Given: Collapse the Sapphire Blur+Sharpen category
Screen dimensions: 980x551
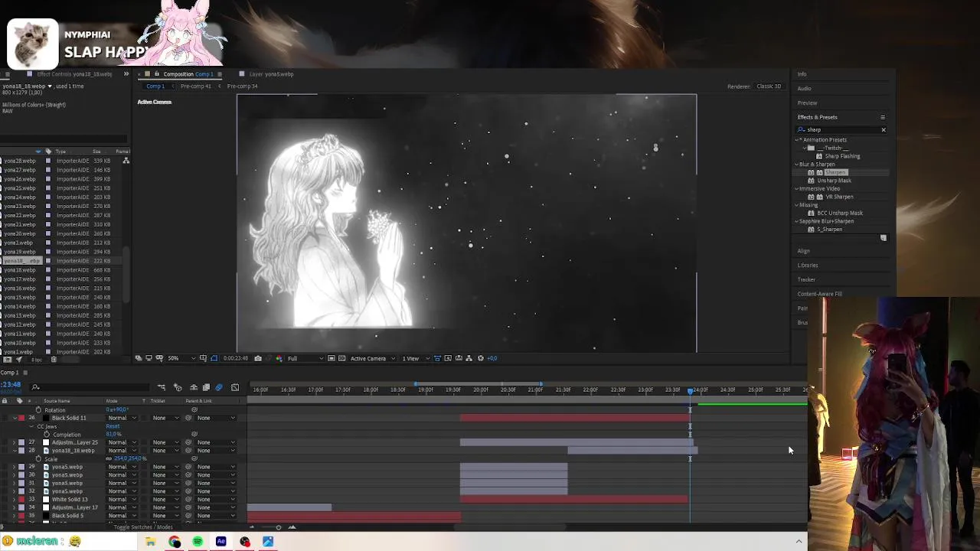Looking at the screenshot, I should (797, 221).
